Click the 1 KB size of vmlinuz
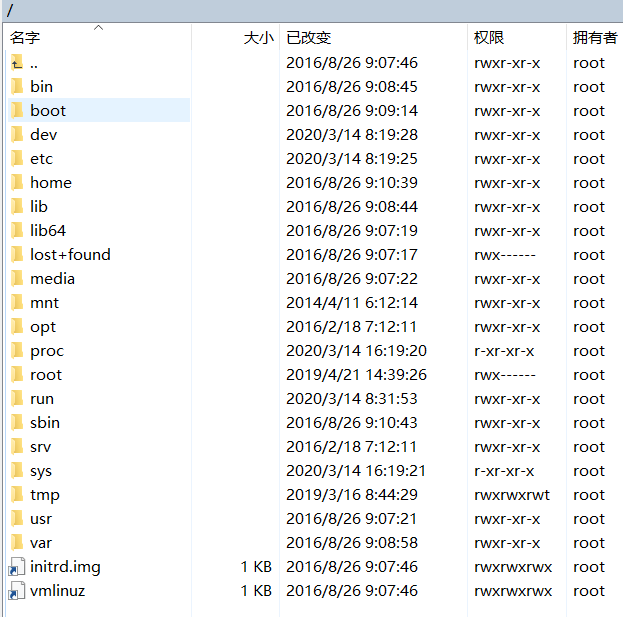The image size is (623, 617). pos(256,591)
